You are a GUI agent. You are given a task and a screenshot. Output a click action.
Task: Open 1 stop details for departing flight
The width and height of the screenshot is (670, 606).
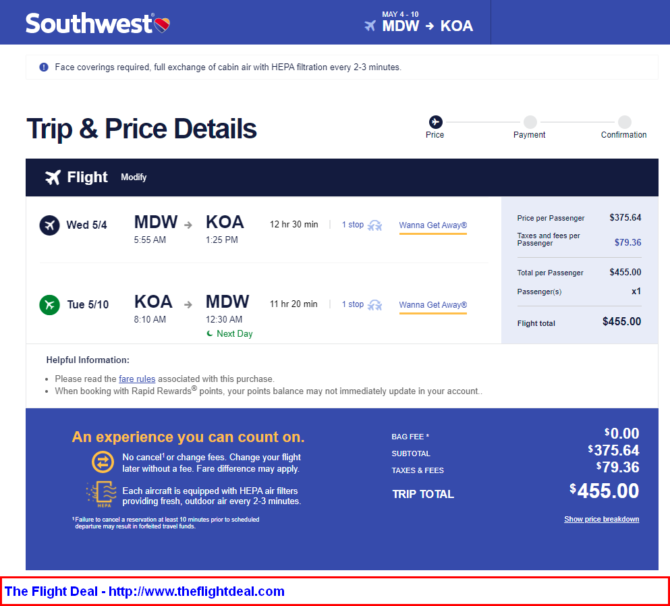coord(353,225)
